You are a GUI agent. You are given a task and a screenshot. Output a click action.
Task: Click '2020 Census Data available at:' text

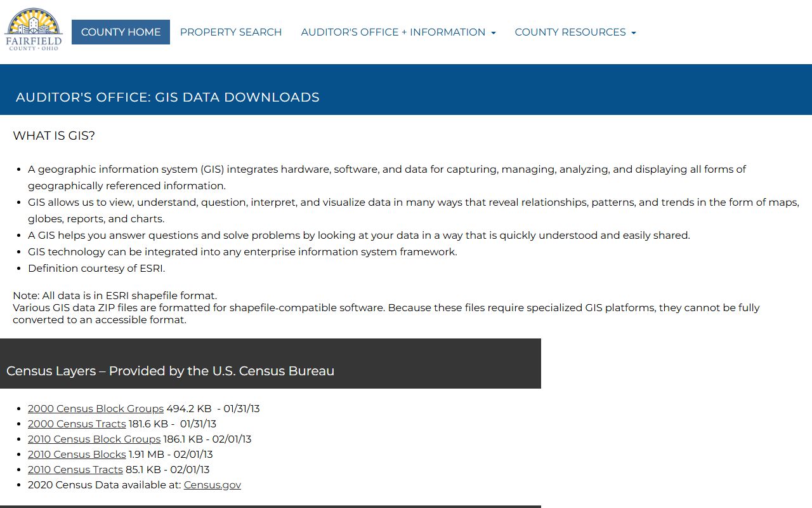pyautogui.click(x=105, y=485)
